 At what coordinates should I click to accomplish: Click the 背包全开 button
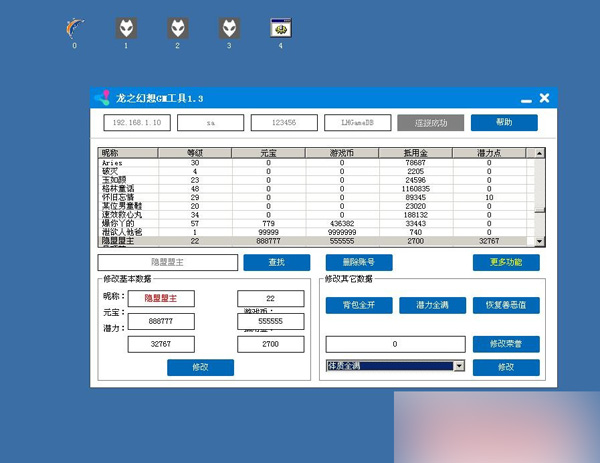(359, 305)
